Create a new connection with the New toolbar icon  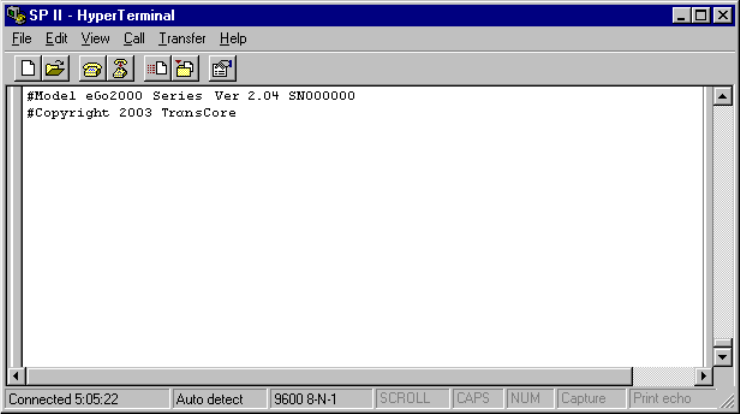[28, 69]
